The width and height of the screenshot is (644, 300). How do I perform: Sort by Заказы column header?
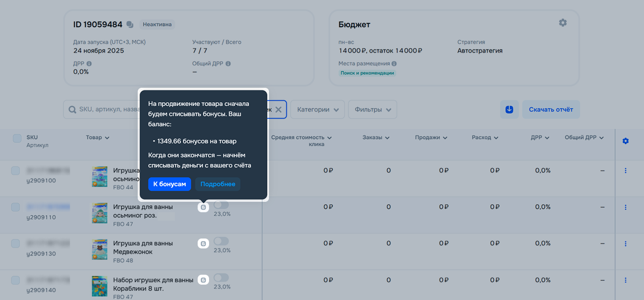click(x=376, y=137)
